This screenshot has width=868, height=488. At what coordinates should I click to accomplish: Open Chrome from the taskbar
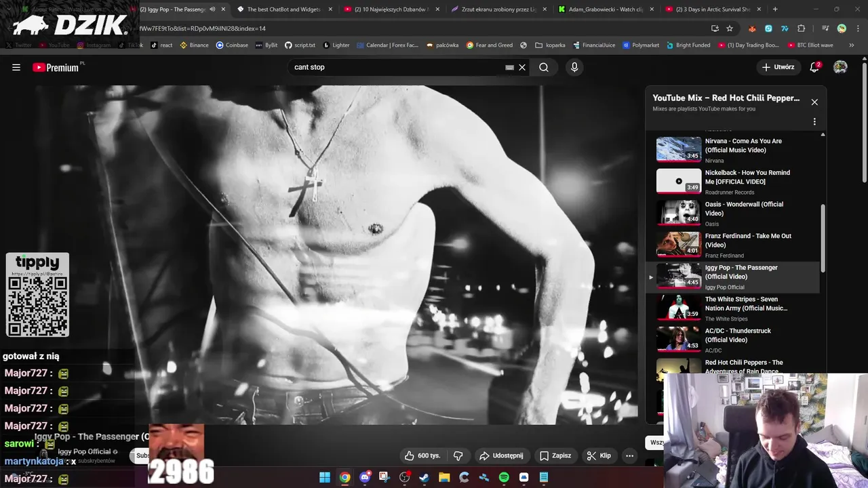(x=345, y=477)
